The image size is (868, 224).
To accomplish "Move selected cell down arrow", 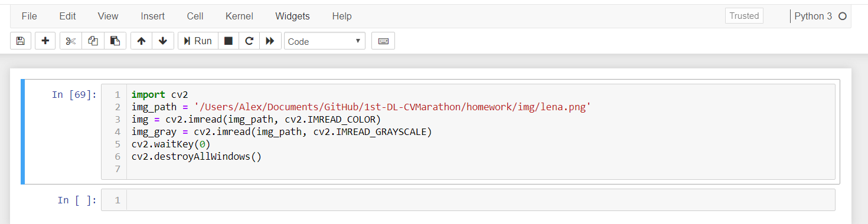I will coord(163,41).
